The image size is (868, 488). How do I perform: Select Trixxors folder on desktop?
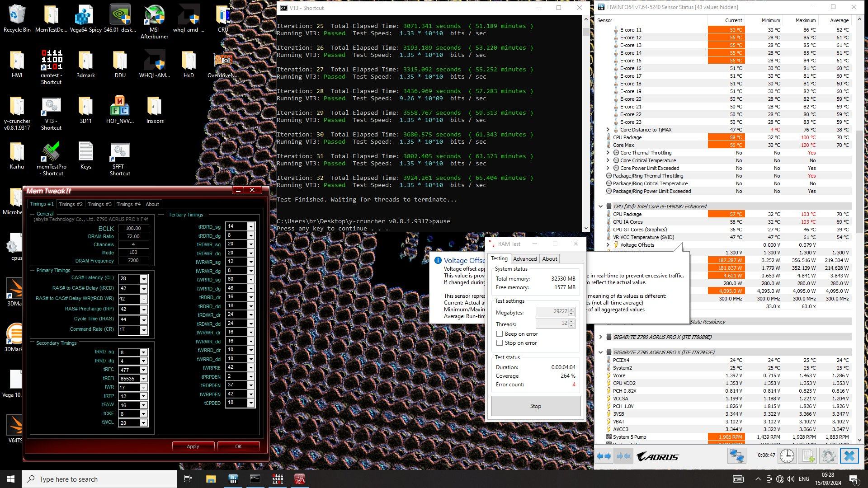tap(154, 109)
